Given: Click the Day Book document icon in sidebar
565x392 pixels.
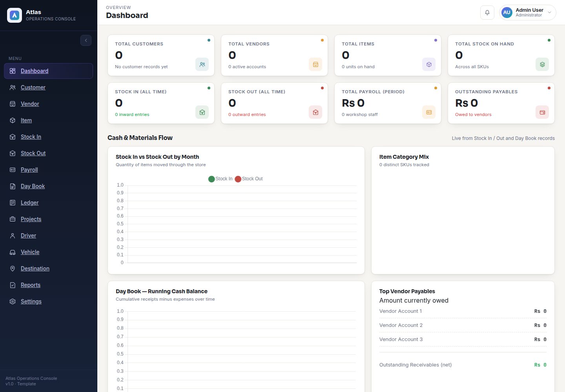Looking at the screenshot, I should pos(13,186).
